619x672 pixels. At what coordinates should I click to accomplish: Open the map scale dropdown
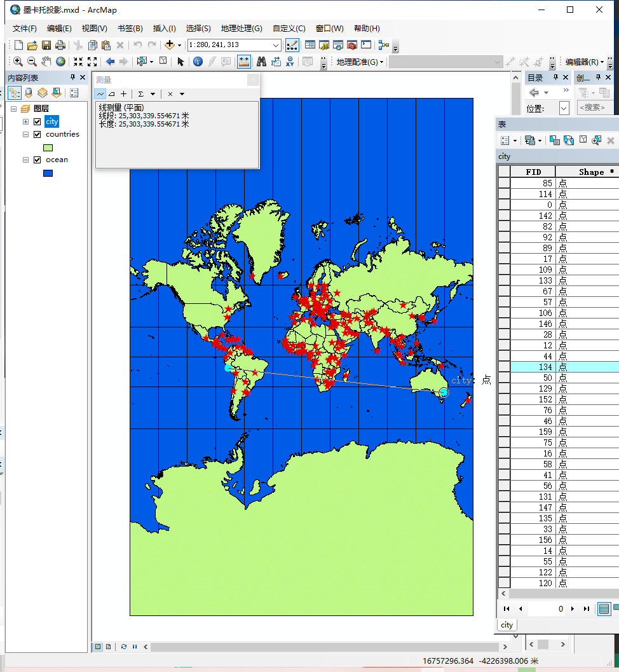click(276, 45)
